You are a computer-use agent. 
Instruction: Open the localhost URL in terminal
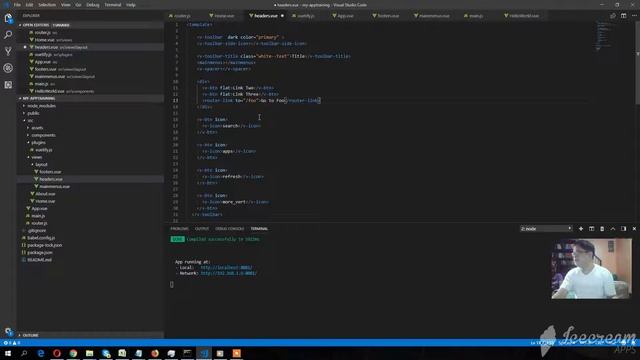pyautogui.click(x=226, y=268)
